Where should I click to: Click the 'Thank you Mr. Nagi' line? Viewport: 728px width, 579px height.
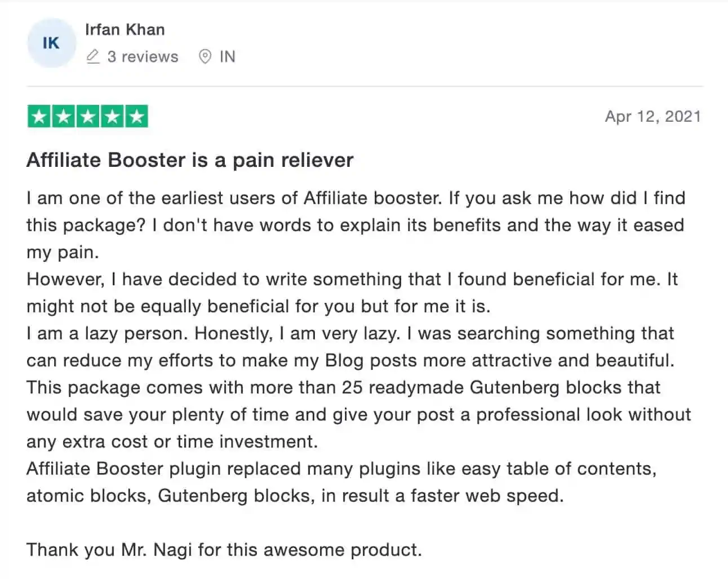coord(224,550)
